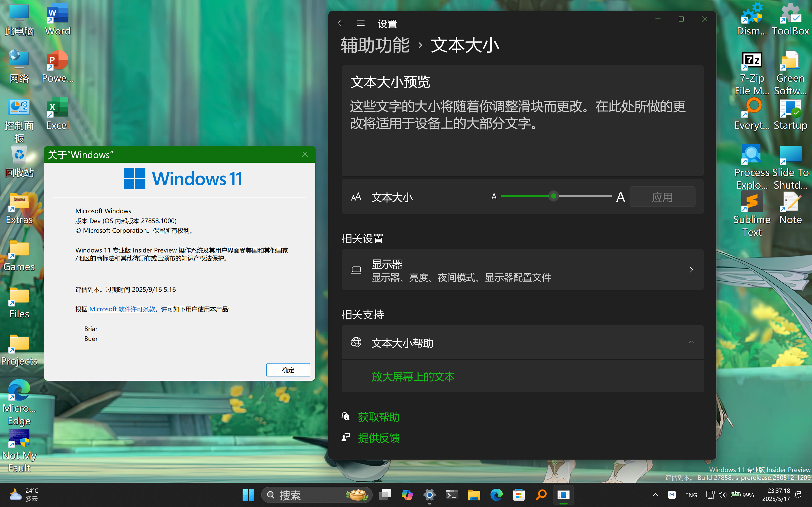812x507 pixels.
Task: Click the 辅助功能 breadcrumb
Action: [375, 45]
